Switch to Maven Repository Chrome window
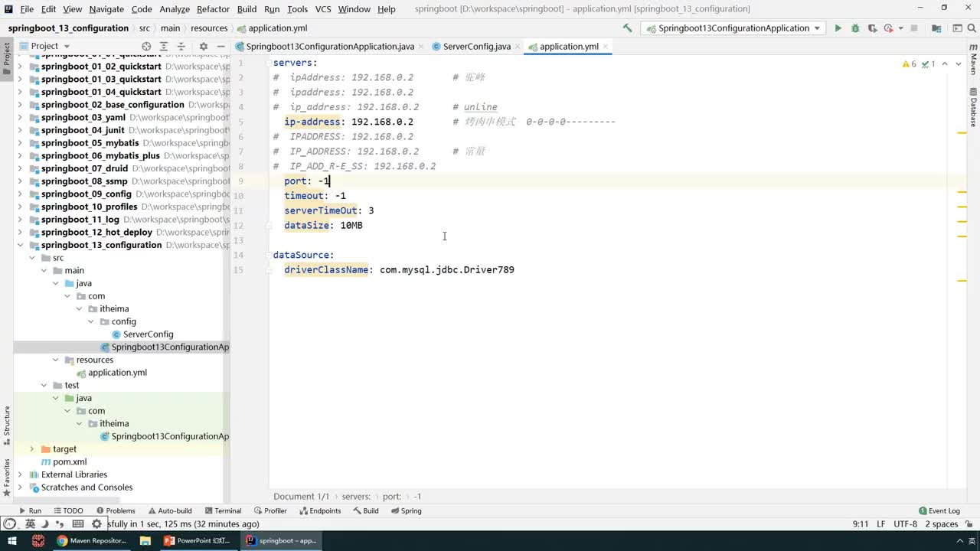This screenshot has height=551, width=980. pyautogui.click(x=91, y=540)
